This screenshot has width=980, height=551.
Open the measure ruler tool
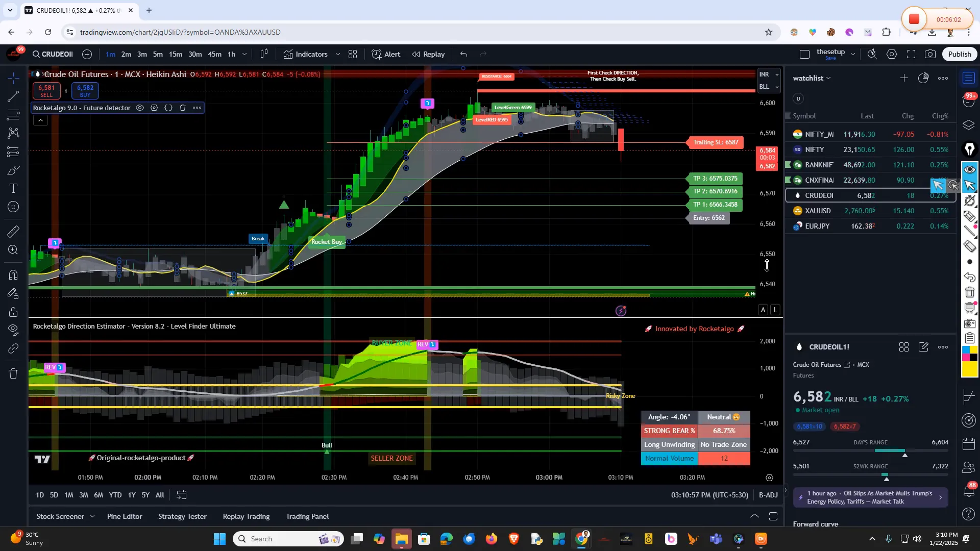[14, 232]
